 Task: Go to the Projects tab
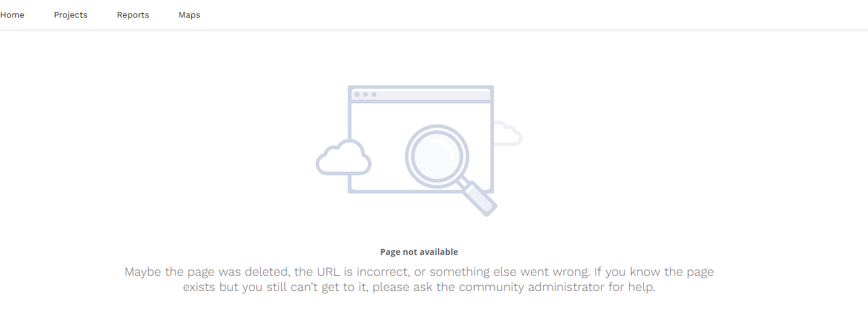pos(71,15)
